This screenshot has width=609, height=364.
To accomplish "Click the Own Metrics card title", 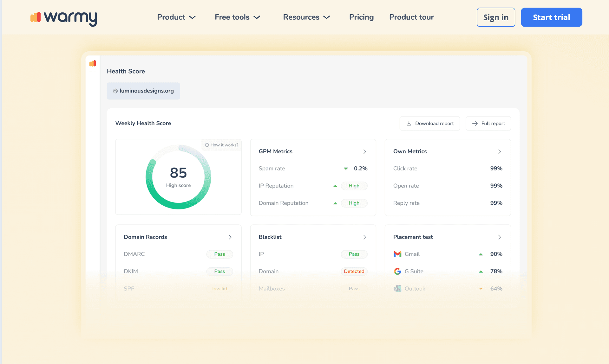I will (x=410, y=152).
